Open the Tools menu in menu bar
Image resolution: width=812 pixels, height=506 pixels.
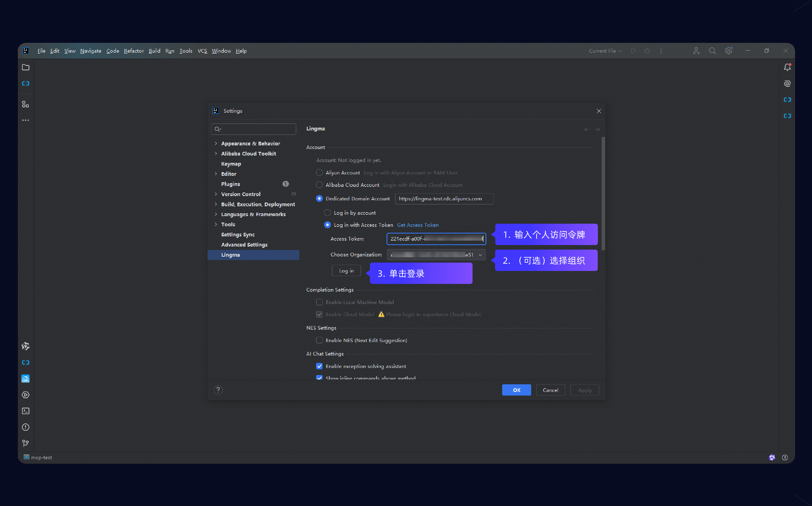(186, 51)
